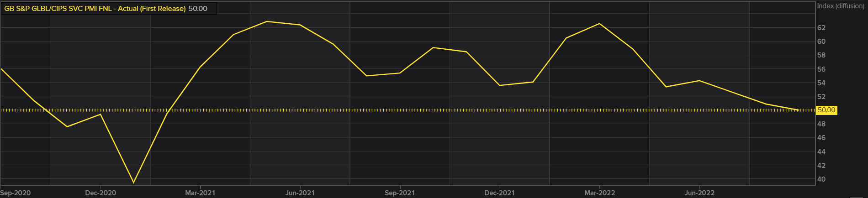Select the Mar-2022 date label
868x198 pixels.
(x=599, y=193)
